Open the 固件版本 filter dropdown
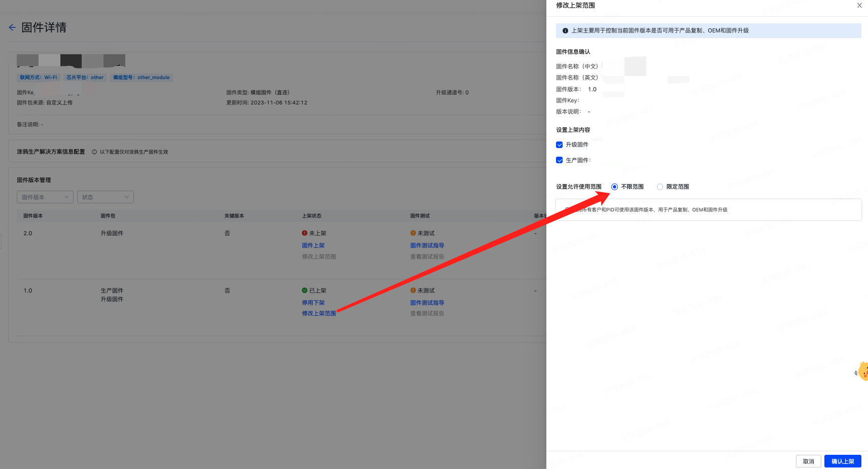This screenshot has height=469, width=868. (45, 197)
